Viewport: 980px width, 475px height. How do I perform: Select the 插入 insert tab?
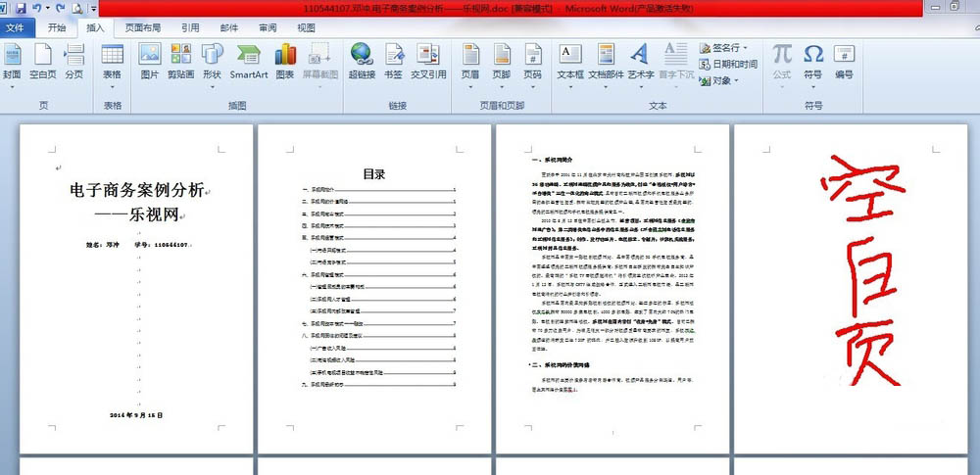click(x=96, y=28)
